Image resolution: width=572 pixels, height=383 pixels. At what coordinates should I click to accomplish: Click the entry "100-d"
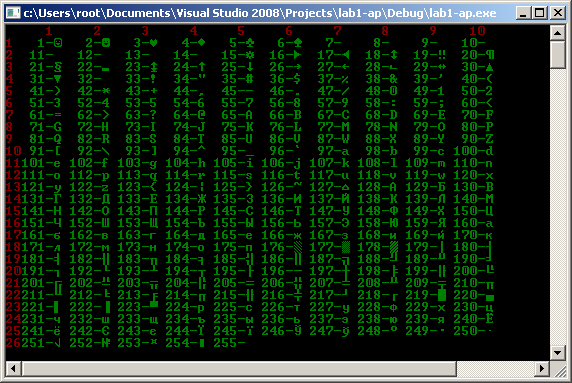tap(473, 151)
